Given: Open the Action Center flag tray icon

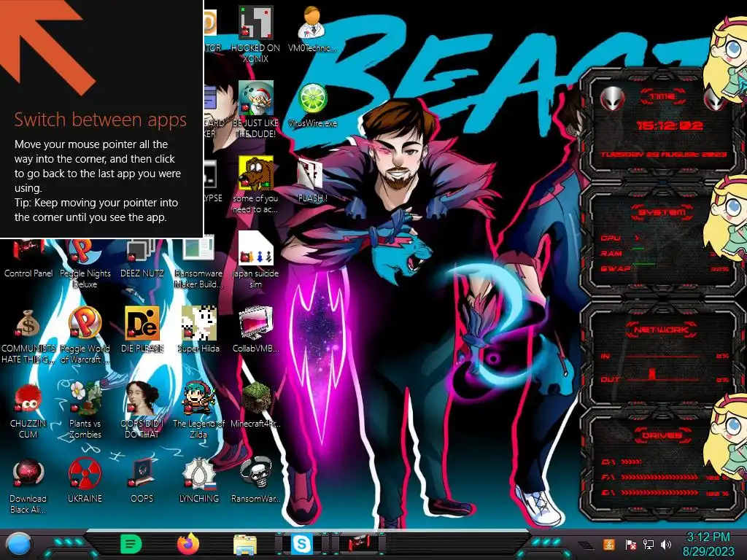Looking at the screenshot, I should click(x=630, y=544).
